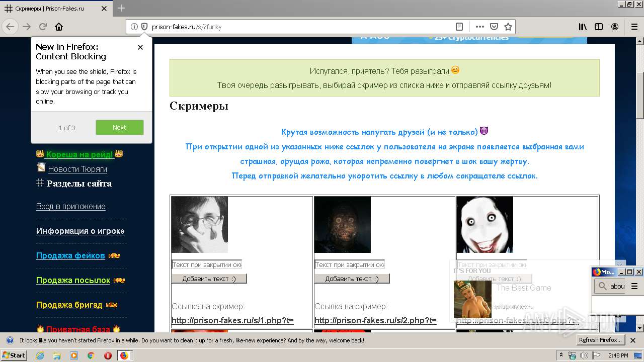The height and width of the screenshot is (362, 644).
Task: Click the Refresh Firefox button
Action: tap(601, 340)
